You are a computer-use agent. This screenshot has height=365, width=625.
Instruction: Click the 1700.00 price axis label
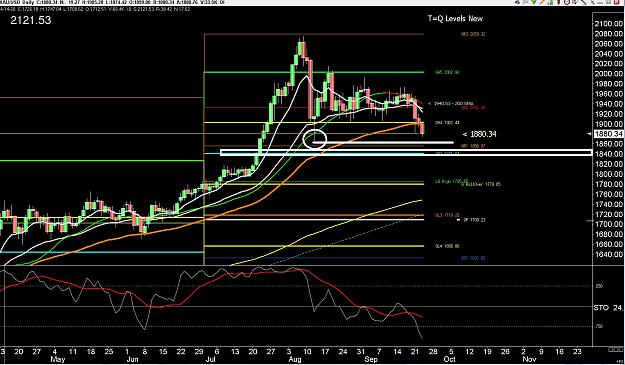pos(609,224)
